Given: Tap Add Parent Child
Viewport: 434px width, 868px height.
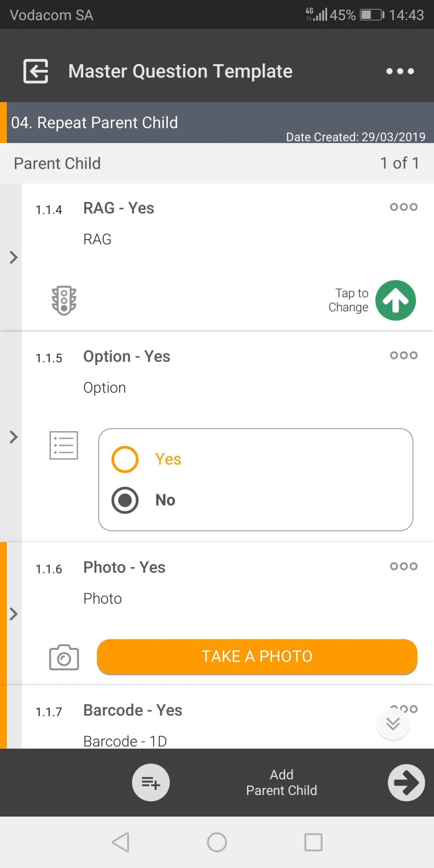Looking at the screenshot, I should click(x=282, y=782).
